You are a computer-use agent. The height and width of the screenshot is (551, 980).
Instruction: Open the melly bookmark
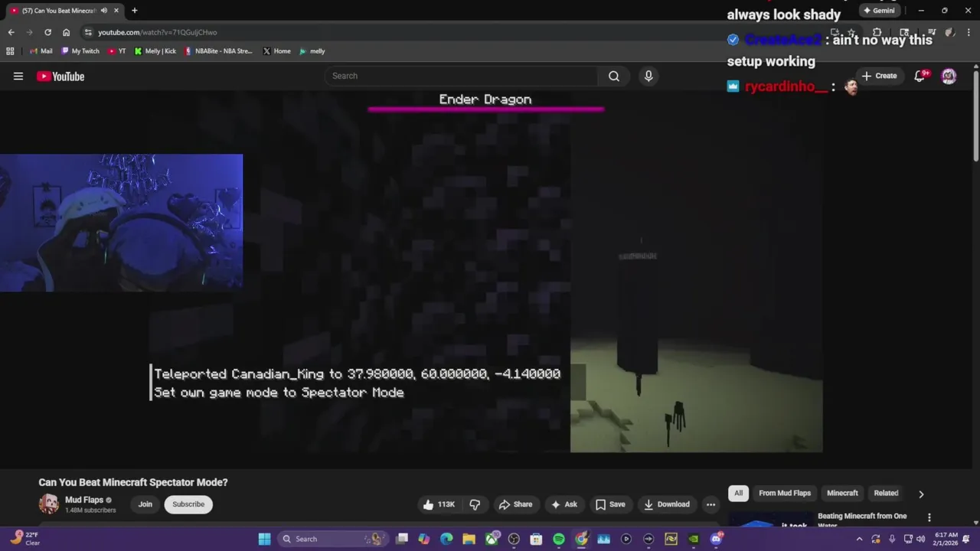[x=312, y=51]
